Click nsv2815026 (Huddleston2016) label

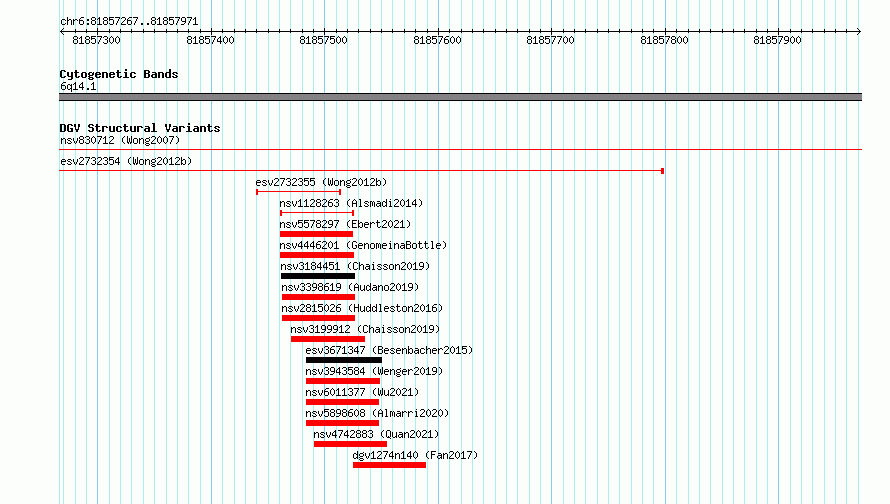point(362,308)
